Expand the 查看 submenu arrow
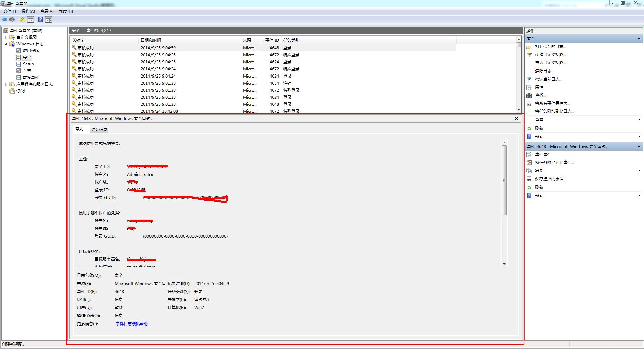The width and height of the screenshot is (644, 349). pos(639,120)
